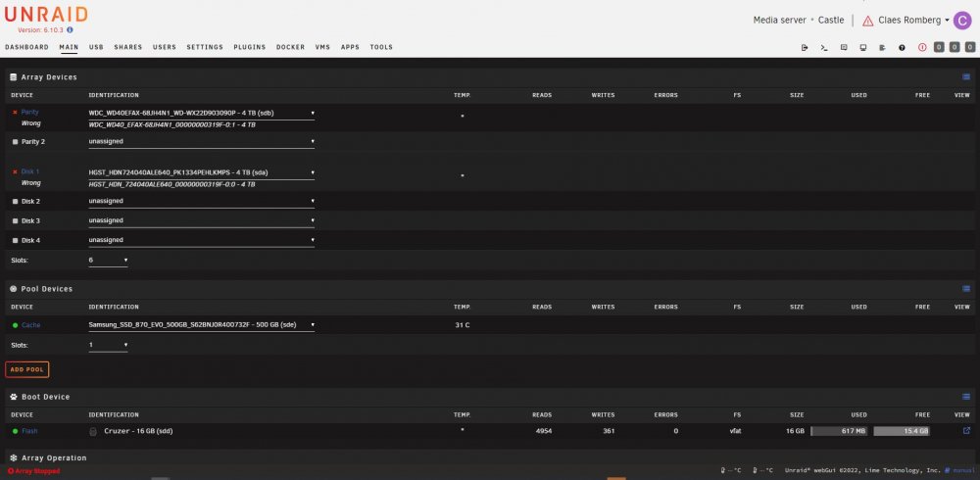The height and width of the screenshot is (480, 980).
Task: Click the first notification counter badge
Action: pos(939,47)
